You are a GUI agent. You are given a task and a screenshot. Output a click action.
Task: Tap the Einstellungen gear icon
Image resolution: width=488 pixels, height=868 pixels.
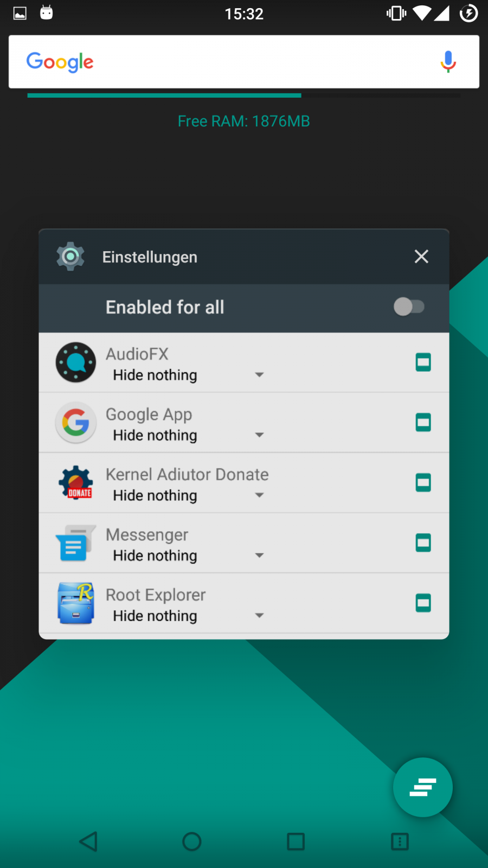pos(70,257)
